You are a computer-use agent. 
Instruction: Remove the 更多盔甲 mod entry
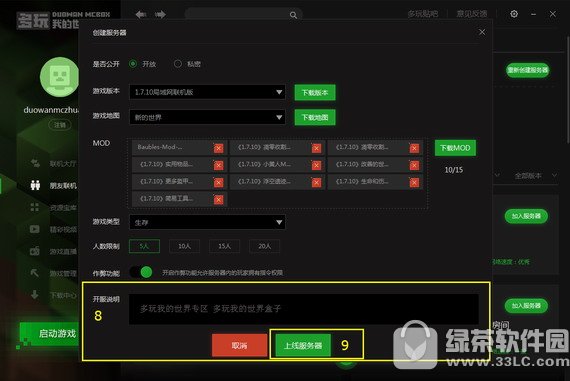coord(218,183)
